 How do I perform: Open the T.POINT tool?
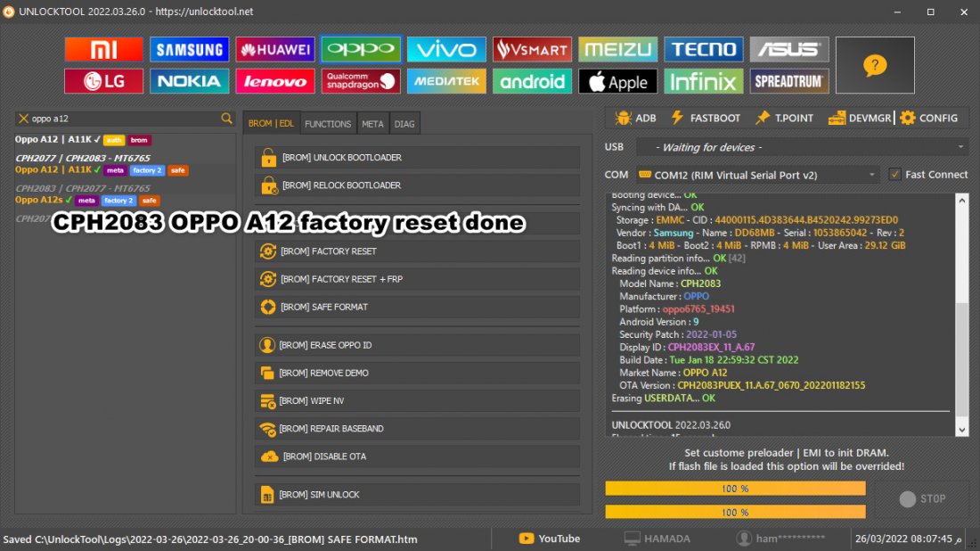(x=784, y=118)
